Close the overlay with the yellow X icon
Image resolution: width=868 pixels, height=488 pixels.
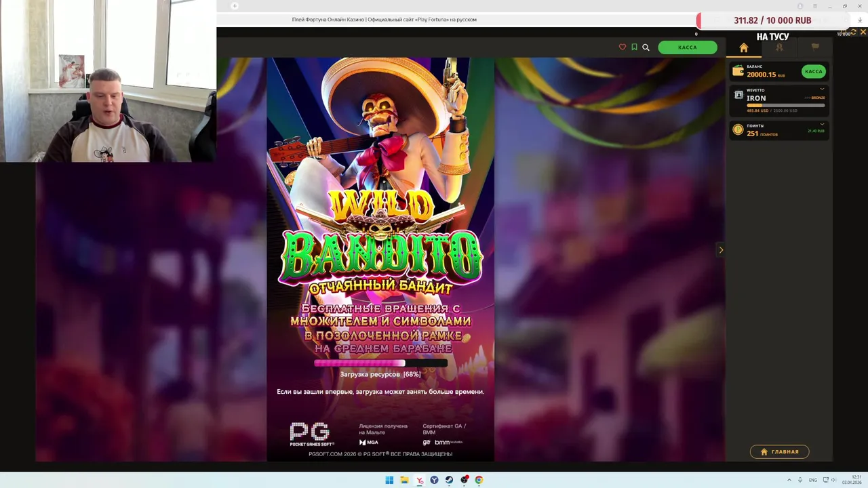[863, 32]
